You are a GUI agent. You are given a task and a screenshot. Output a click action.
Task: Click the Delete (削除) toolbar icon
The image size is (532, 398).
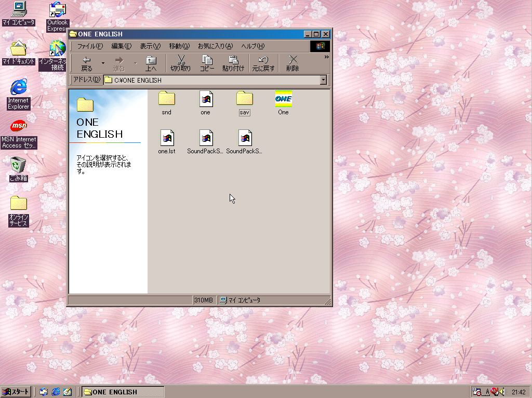pos(292,63)
